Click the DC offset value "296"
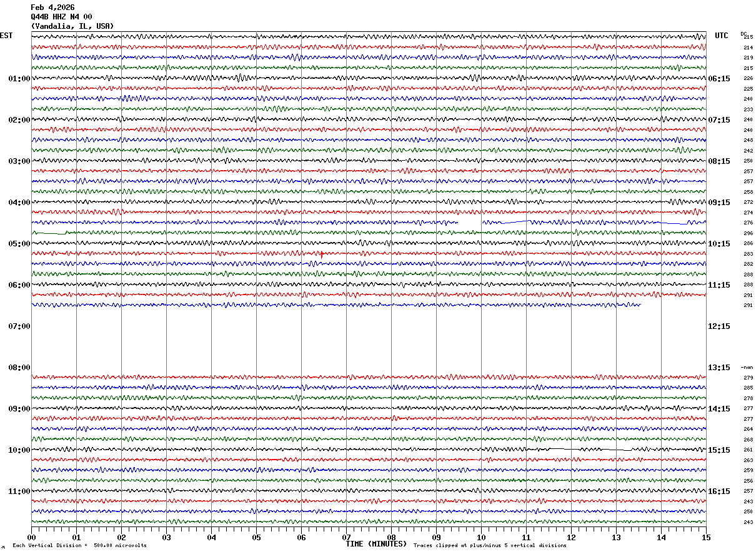 coord(748,233)
